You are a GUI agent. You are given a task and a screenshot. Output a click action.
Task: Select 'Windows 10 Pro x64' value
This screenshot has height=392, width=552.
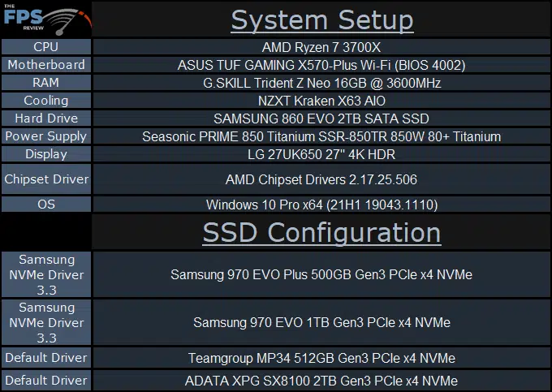[264, 205]
